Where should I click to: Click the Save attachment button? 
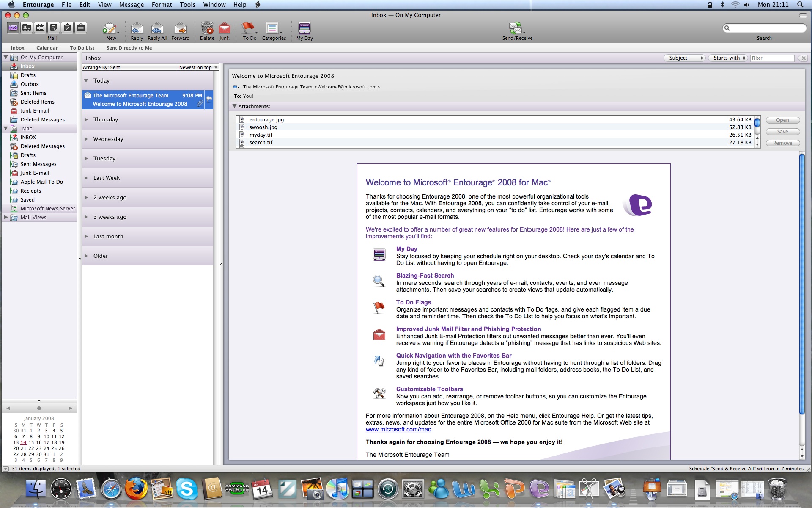tap(782, 132)
